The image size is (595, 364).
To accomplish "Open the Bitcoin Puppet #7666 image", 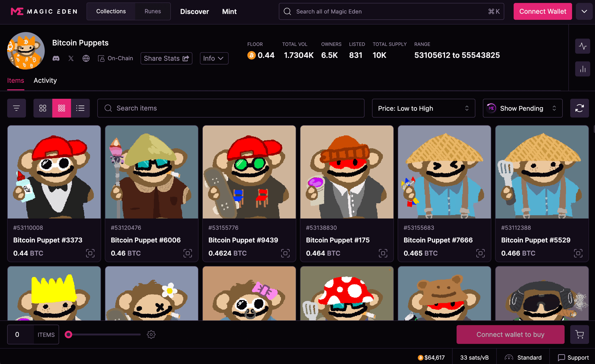I will 444,172.
